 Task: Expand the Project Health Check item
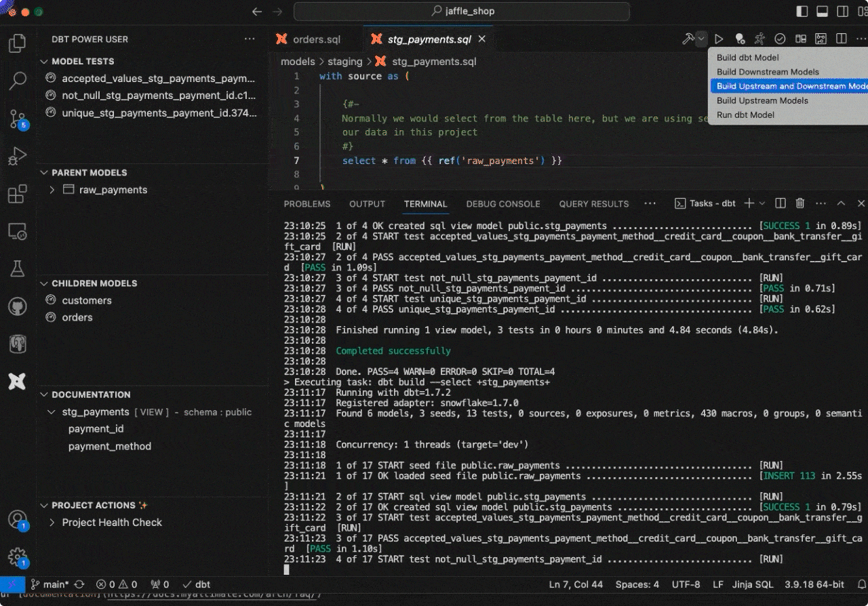click(x=52, y=523)
